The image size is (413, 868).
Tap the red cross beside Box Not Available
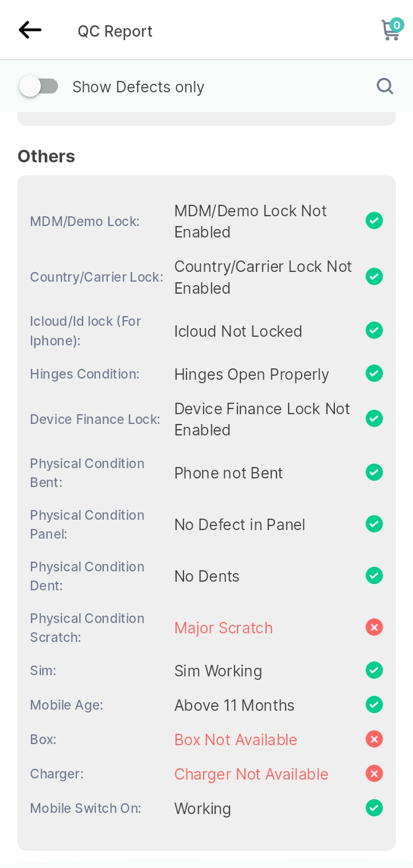click(x=374, y=739)
